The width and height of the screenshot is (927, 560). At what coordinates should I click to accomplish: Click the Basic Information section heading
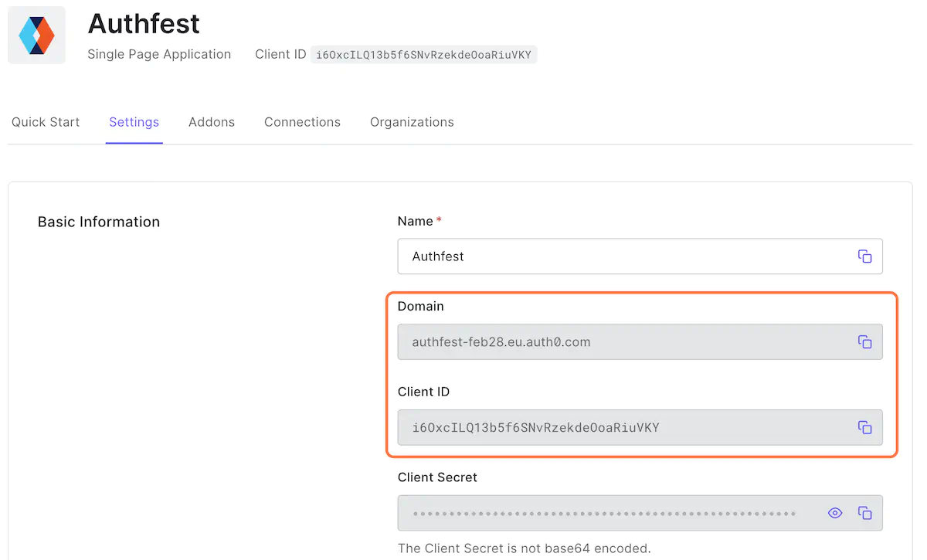(99, 222)
